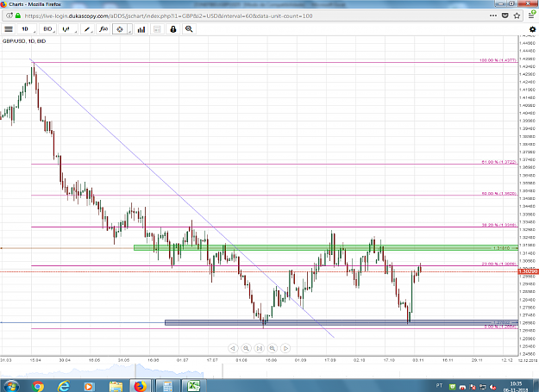Open the BID side selector dropdown

point(47,29)
